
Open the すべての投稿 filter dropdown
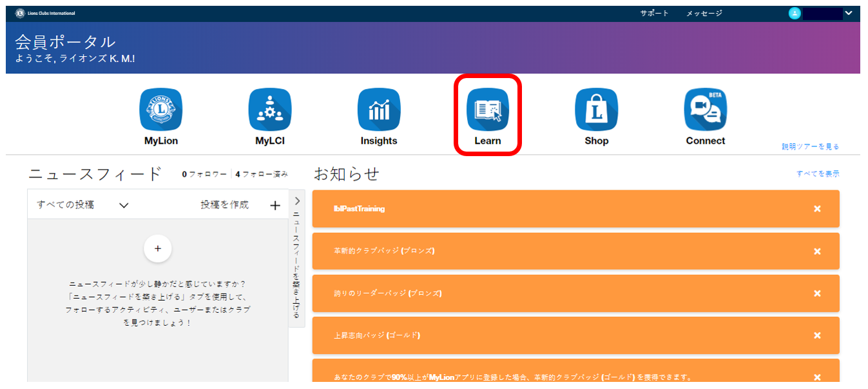click(x=83, y=205)
